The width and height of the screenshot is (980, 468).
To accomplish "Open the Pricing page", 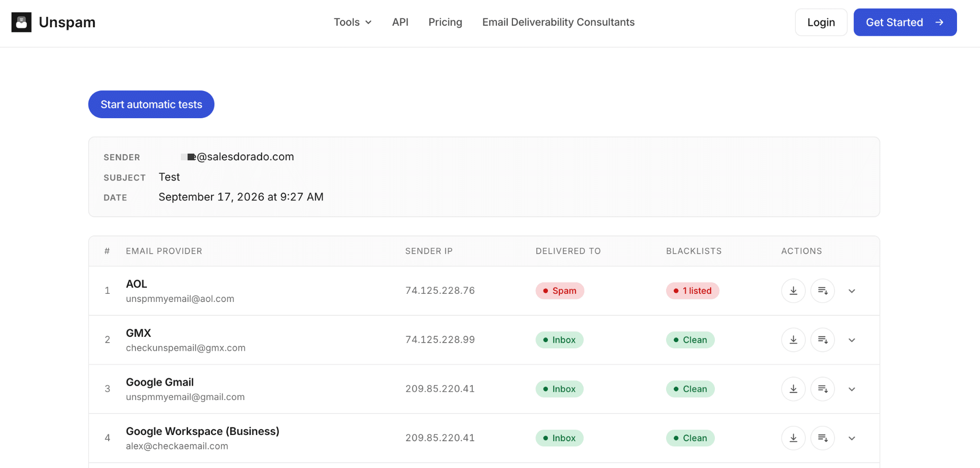I will coord(445,22).
